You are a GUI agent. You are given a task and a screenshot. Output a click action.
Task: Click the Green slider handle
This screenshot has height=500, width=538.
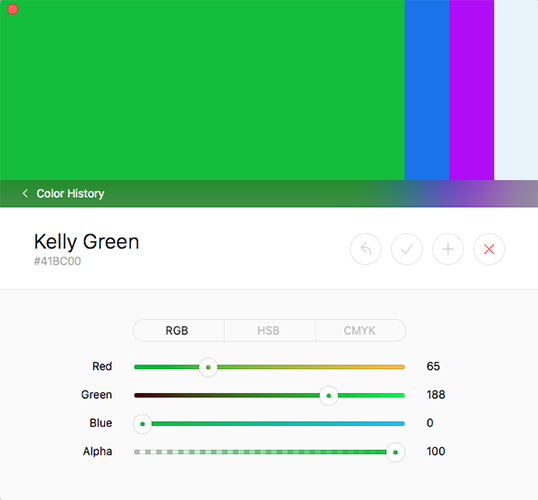click(x=329, y=396)
